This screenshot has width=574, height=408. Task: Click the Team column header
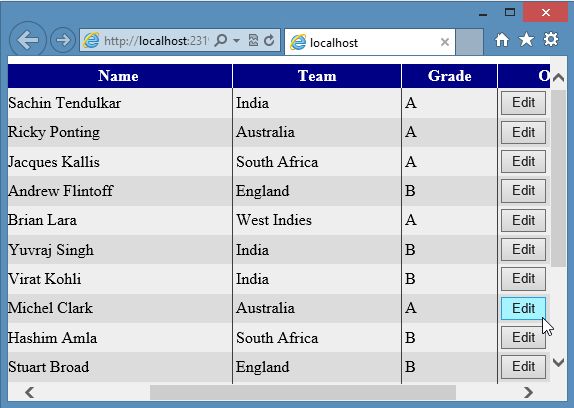317,76
